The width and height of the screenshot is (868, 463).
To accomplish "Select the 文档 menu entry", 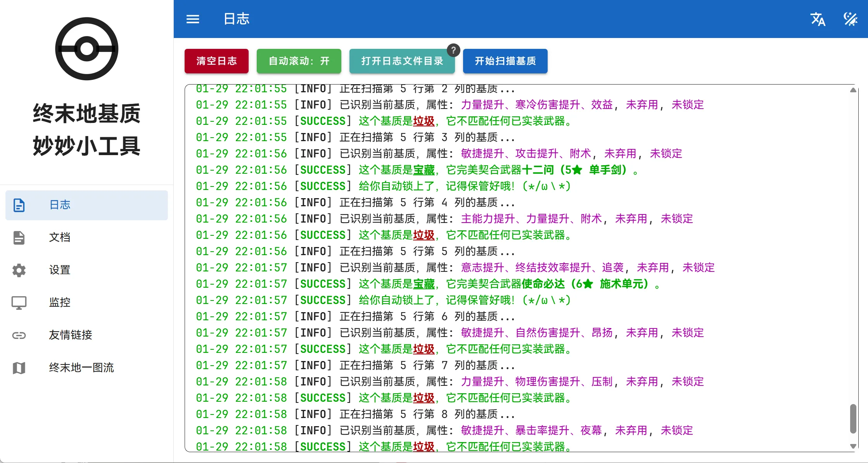I will (60, 238).
